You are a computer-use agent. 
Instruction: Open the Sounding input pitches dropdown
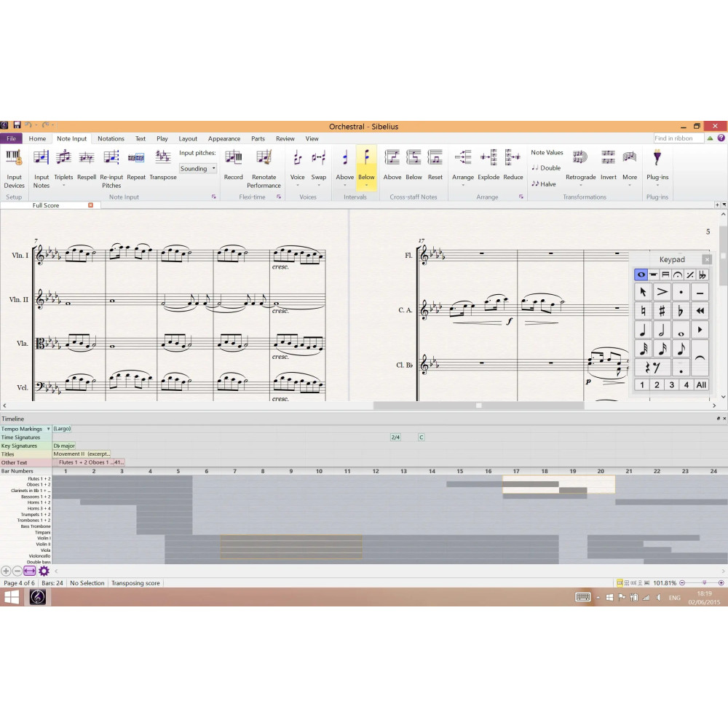point(197,168)
